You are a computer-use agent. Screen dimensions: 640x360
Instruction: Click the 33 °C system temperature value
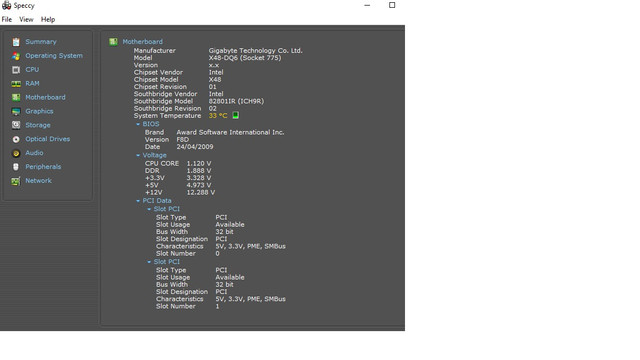point(218,116)
